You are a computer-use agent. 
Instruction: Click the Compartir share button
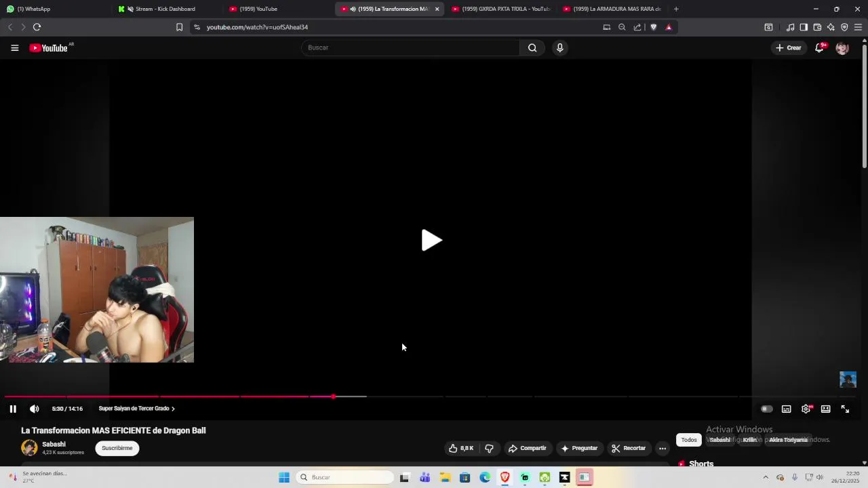pyautogui.click(x=527, y=448)
